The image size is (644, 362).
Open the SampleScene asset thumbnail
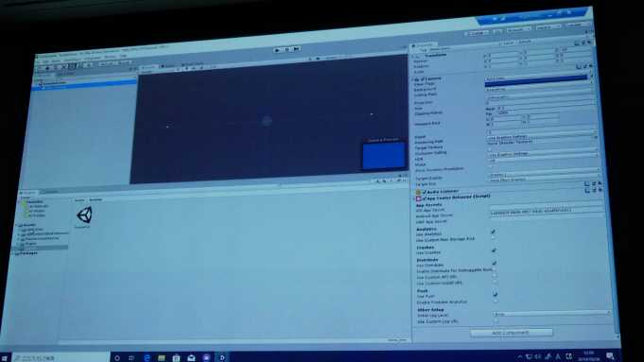pyautogui.click(x=84, y=215)
